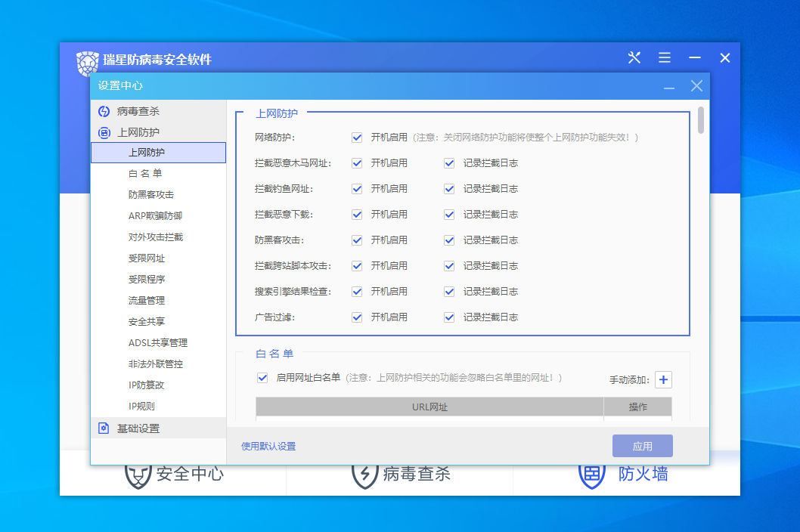Click the 病毒查杀 lightning icon in sidebar
800x532 pixels.
[x=104, y=111]
